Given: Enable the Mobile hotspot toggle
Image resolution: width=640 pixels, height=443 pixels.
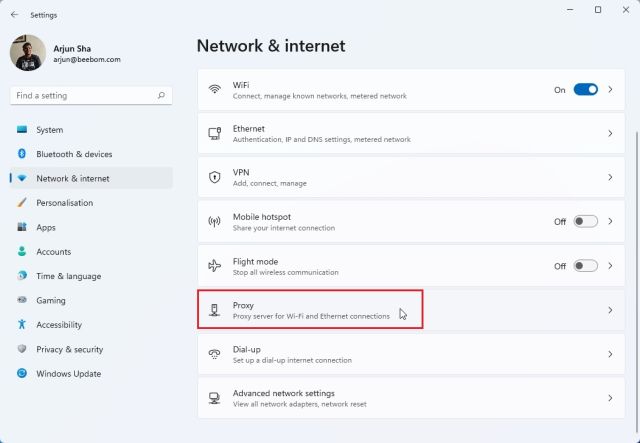Looking at the screenshot, I should point(585,221).
